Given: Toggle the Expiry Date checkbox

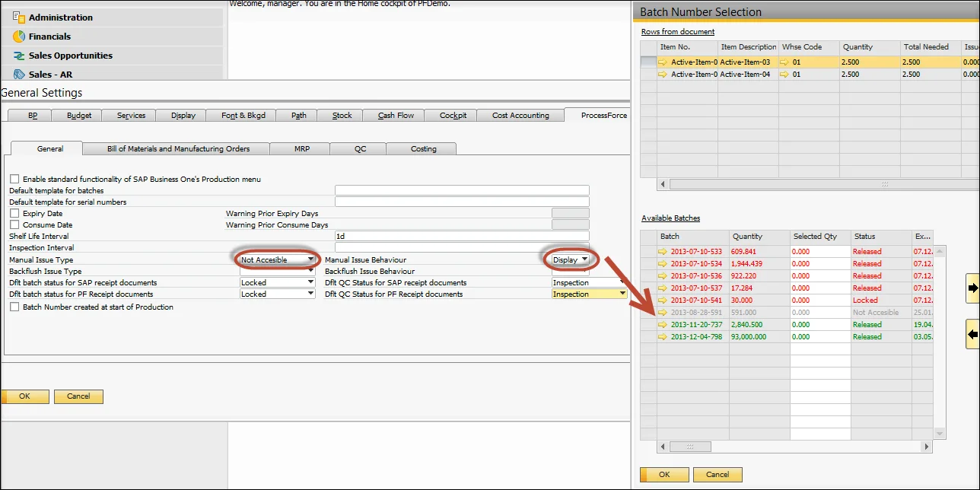Looking at the screenshot, I should (14, 214).
